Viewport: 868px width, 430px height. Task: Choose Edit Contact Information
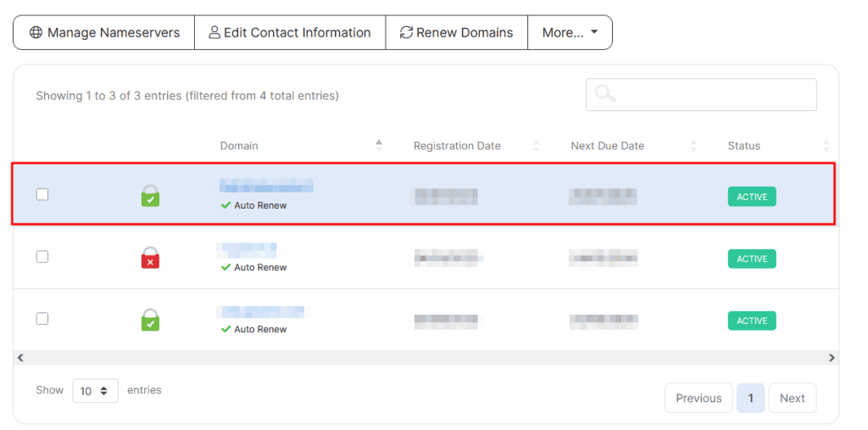[x=290, y=32]
